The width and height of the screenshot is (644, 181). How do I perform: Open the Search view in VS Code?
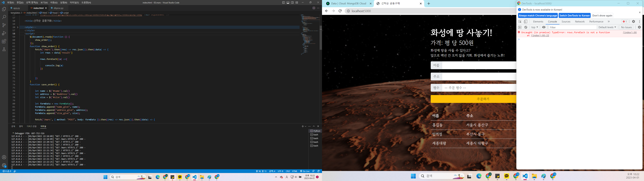[x=4, y=17]
